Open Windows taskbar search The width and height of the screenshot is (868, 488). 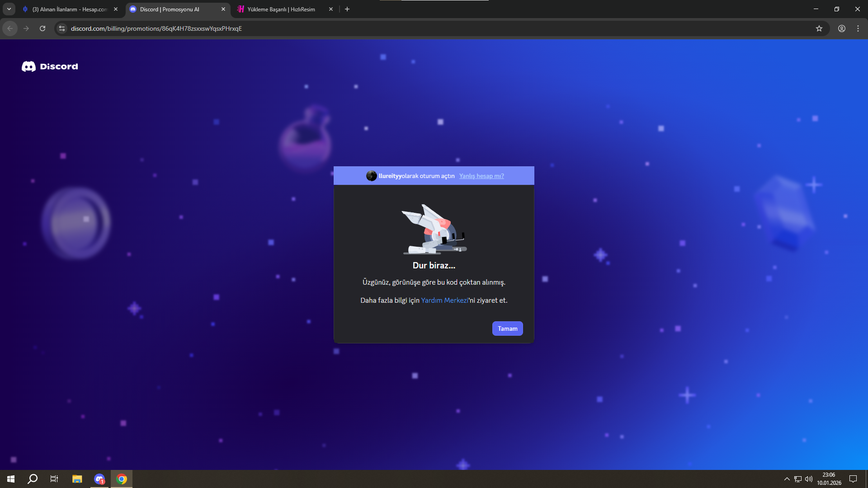33,479
